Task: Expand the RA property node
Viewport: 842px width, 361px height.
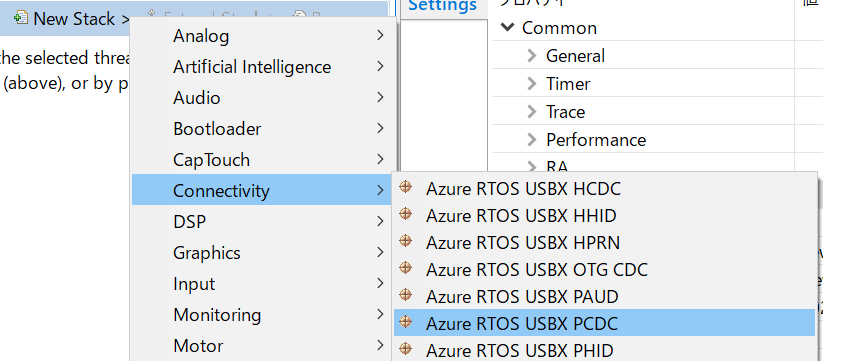Action: coord(532,166)
